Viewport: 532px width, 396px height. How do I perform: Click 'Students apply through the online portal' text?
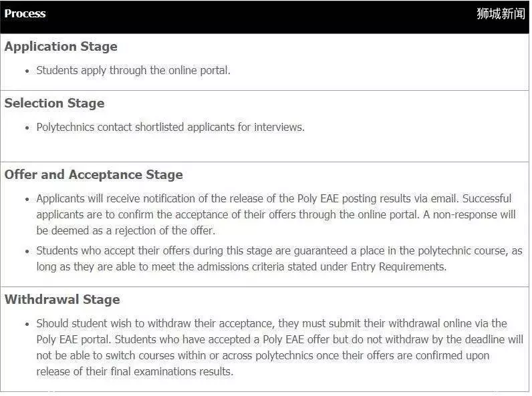(x=134, y=70)
